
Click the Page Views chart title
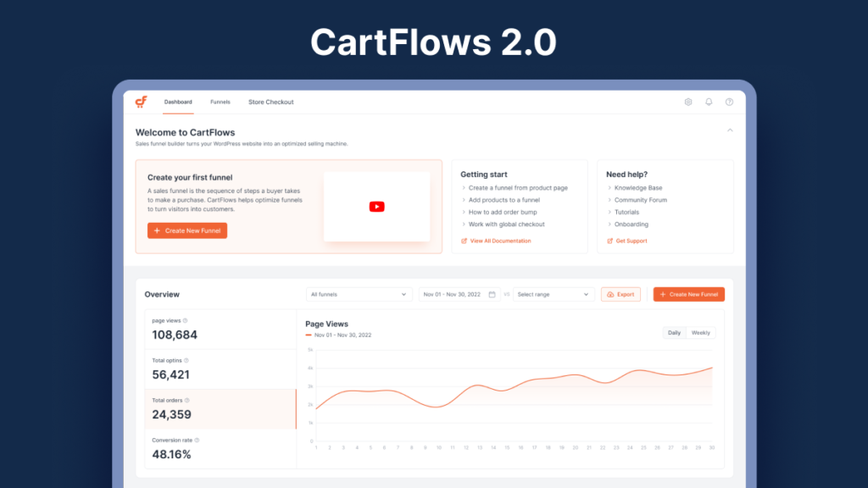click(x=326, y=324)
